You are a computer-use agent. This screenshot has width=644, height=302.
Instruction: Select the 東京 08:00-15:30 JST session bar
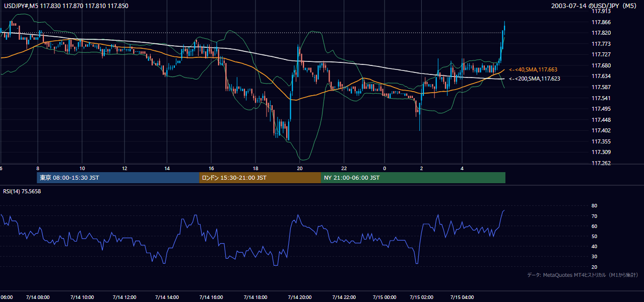tap(118, 178)
